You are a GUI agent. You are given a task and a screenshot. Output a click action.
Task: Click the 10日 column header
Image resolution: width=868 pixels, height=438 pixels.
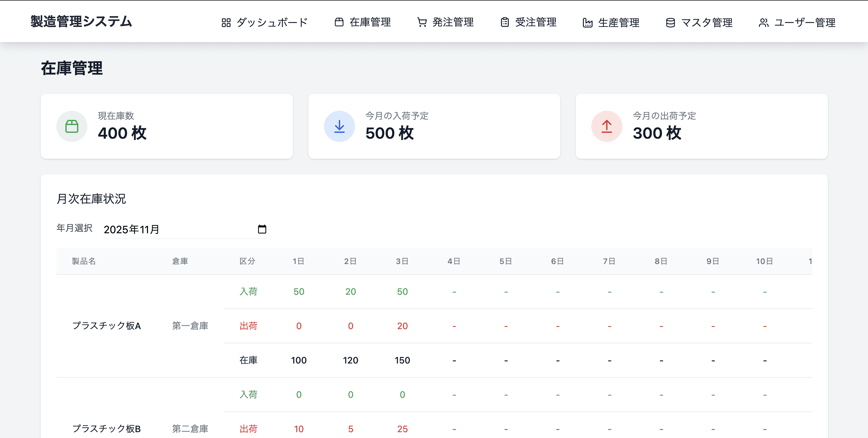[x=764, y=261]
